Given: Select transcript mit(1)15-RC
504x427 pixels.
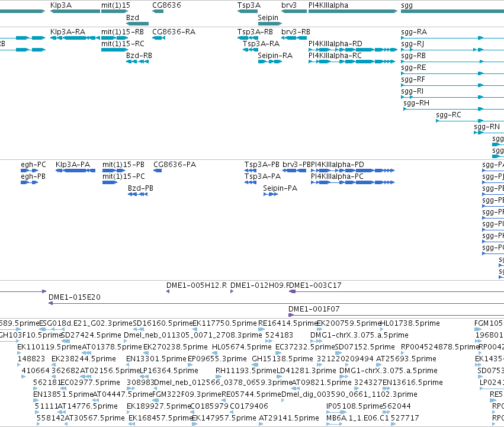Looking at the screenshot, I should pyautogui.click(x=114, y=50).
